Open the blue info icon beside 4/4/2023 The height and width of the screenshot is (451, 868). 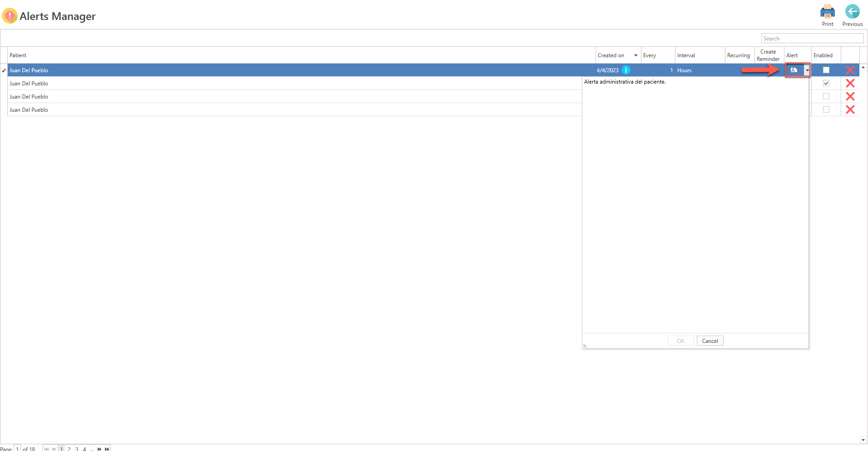(x=626, y=70)
